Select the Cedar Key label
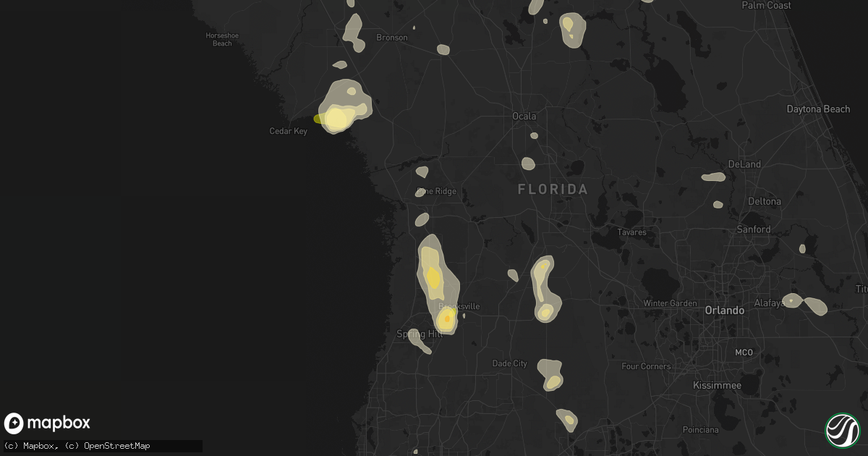Screen dimensions: 868x456 click(x=289, y=131)
